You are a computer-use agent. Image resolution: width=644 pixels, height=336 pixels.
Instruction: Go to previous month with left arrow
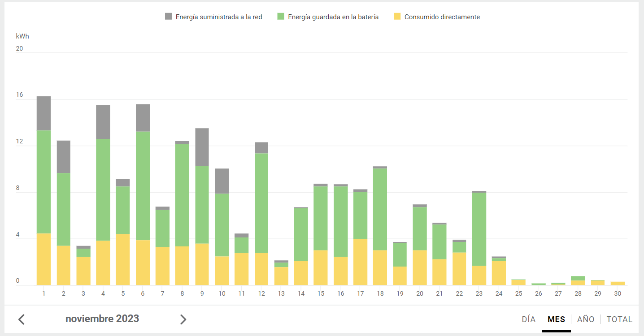(x=22, y=319)
